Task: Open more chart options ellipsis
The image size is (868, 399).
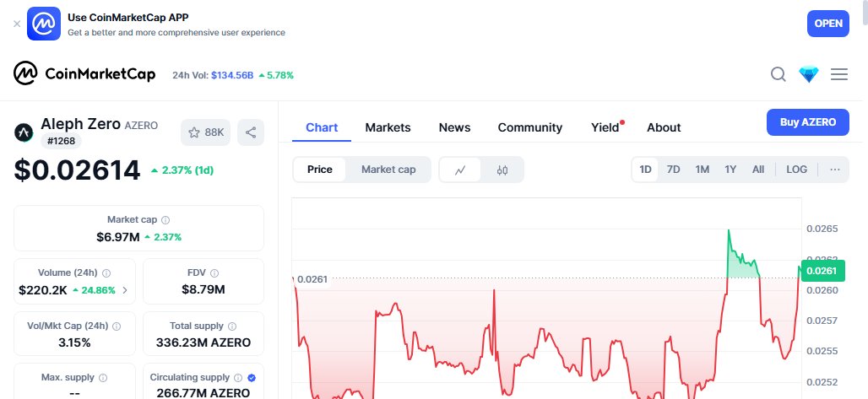Action: [x=835, y=170]
